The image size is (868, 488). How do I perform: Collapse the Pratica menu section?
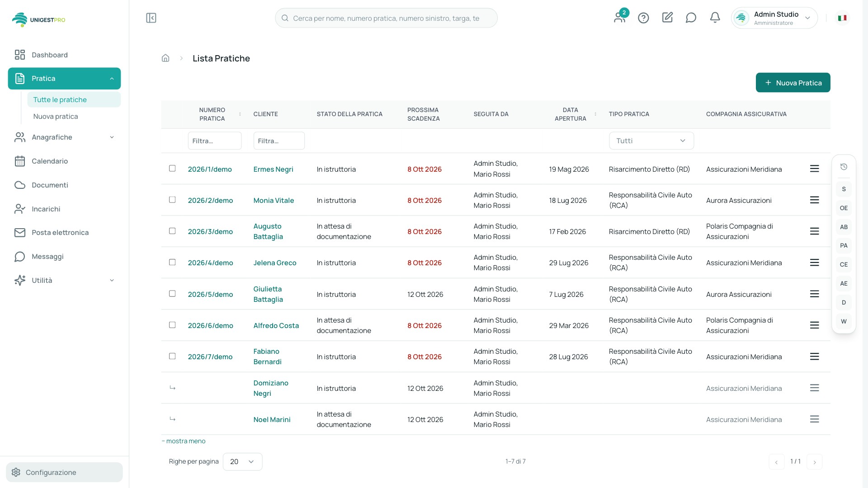[64, 79]
